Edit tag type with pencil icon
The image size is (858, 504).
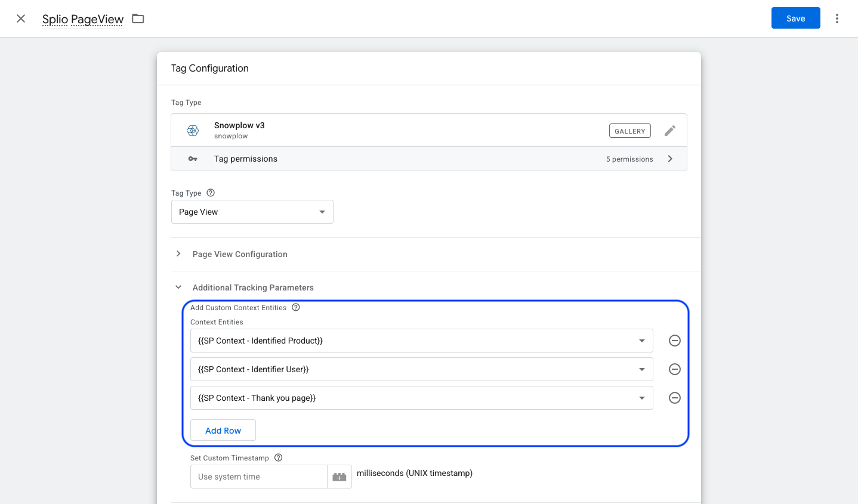tap(670, 131)
